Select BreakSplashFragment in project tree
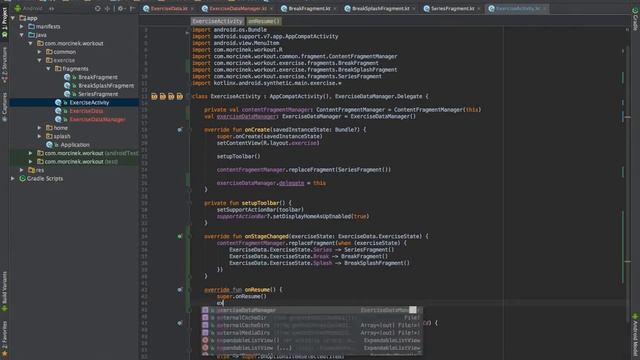Screen dimensions: 640x360 [x=106, y=86]
